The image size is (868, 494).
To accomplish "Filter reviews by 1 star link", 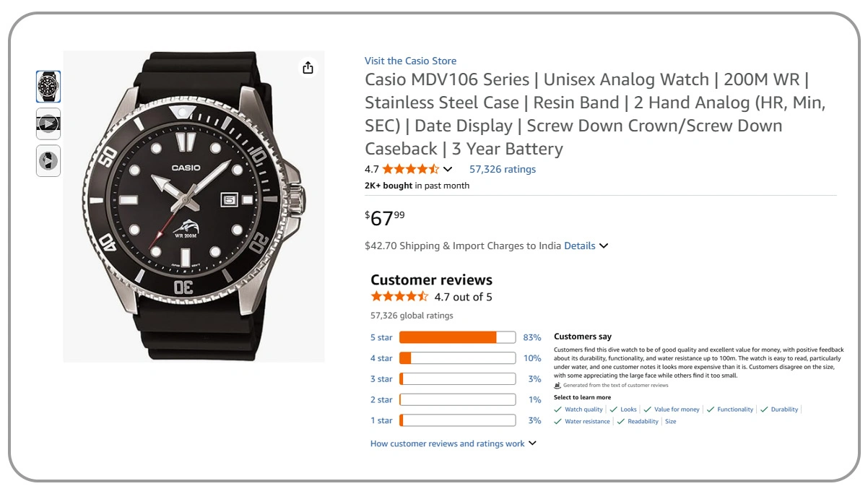I will coord(381,420).
